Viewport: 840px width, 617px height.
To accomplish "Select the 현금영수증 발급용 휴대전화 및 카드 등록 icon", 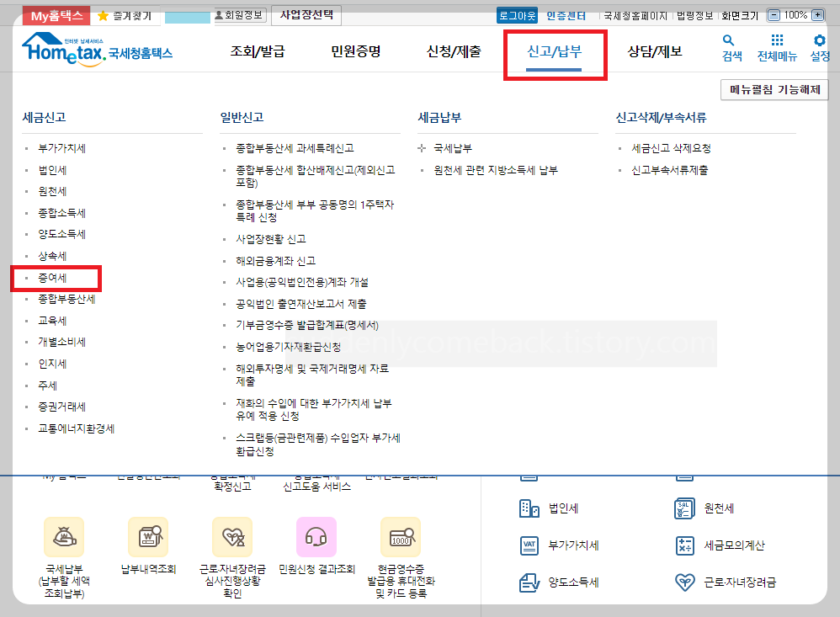I will [400, 537].
